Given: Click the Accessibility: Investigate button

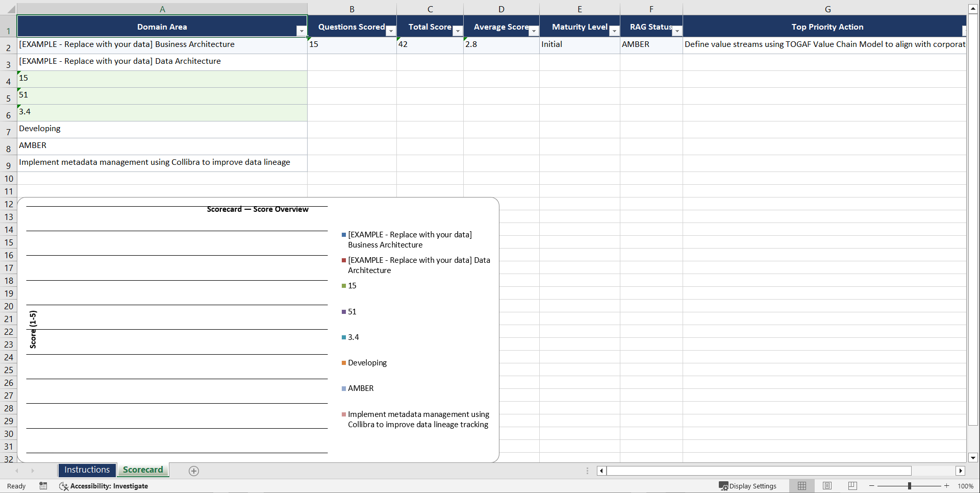Looking at the screenshot, I should click(x=104, y=486).
